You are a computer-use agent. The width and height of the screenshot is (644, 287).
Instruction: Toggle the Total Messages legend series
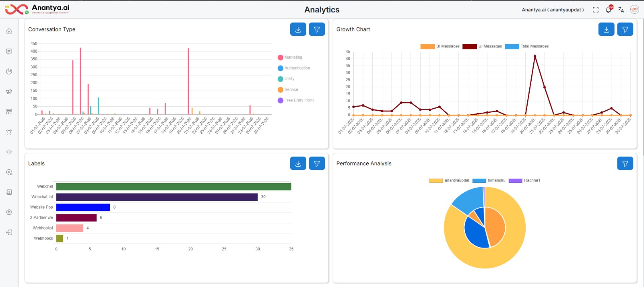(x=527, y=46)
